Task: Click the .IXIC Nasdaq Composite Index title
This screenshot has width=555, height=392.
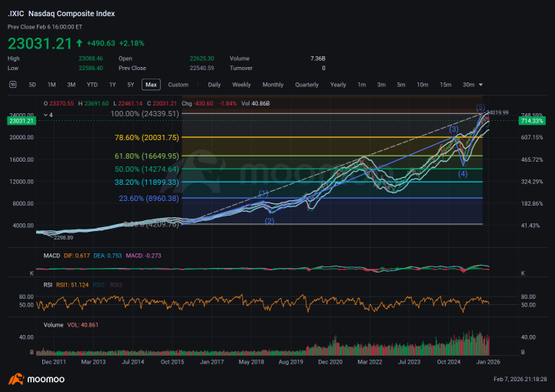Action: 62,13
